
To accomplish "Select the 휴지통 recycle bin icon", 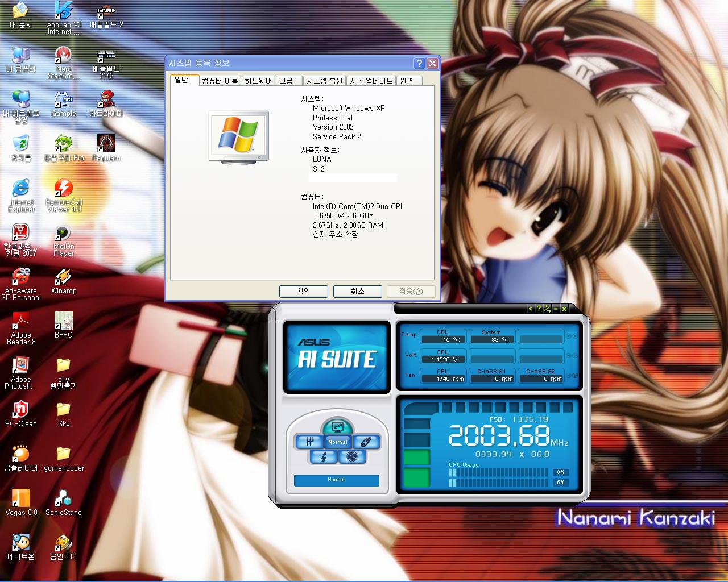I will (x=21, y=148).
